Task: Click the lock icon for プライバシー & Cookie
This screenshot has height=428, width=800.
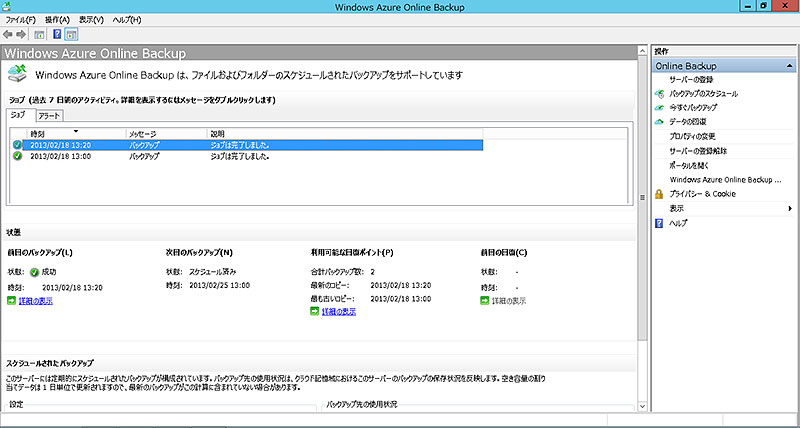Action: click(x=659, y=193)
